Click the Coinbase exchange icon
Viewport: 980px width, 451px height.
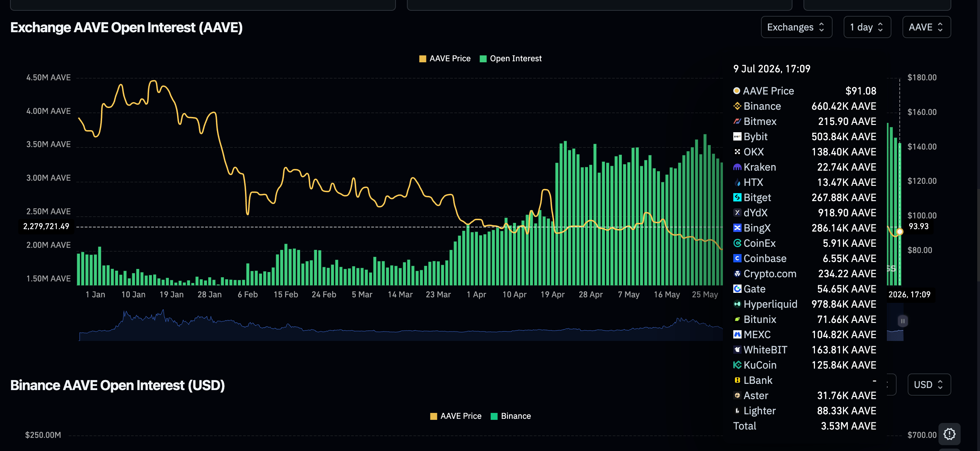(737, 259)
